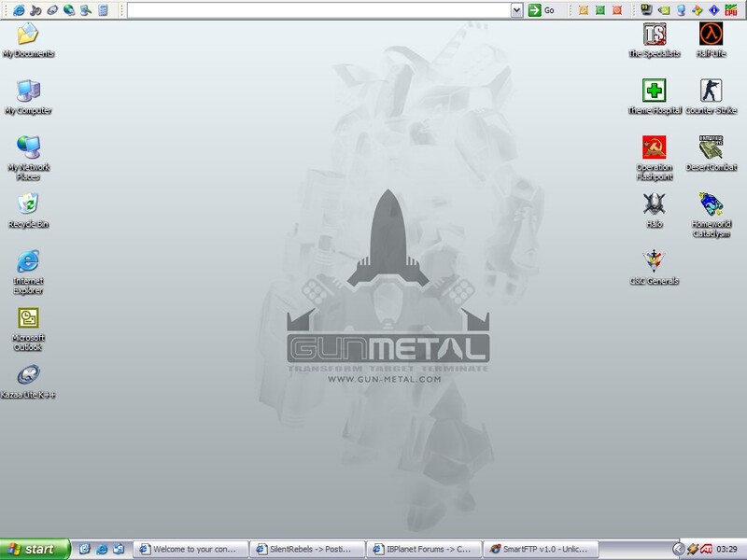Click the dark monitor icon in top toolbar
Screen dimensions: 747x560
(646, 9)
